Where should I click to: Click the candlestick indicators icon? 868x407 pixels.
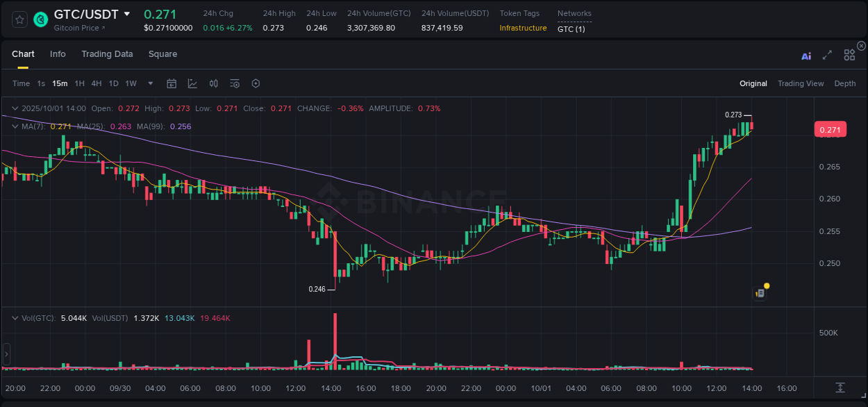pyautogui.click(x=213, y=83)
